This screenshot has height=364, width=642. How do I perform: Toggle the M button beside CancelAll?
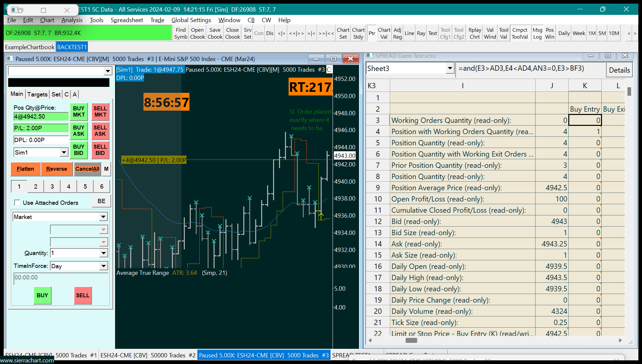[x=106, y=169]
